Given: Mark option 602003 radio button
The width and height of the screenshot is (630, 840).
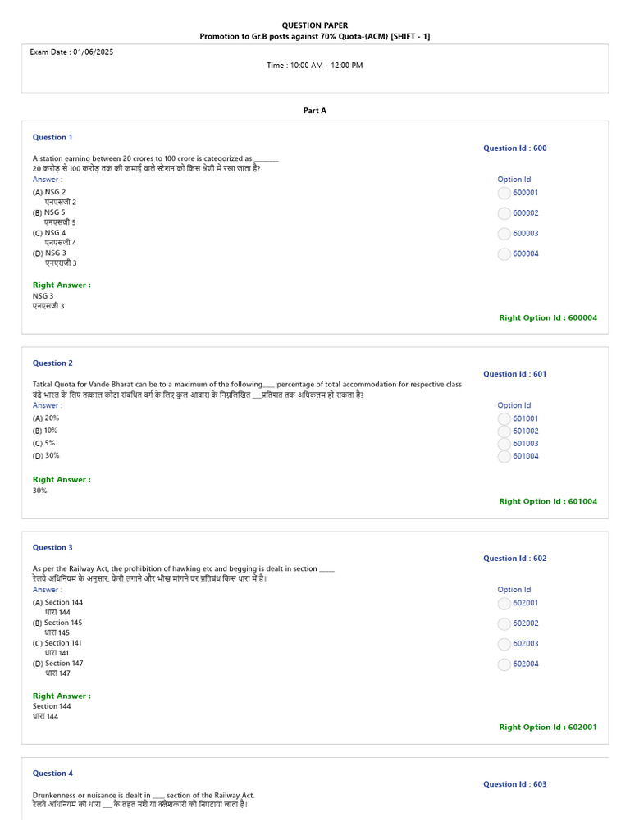Looking at the screenshot, I should (x=504, y=644).
